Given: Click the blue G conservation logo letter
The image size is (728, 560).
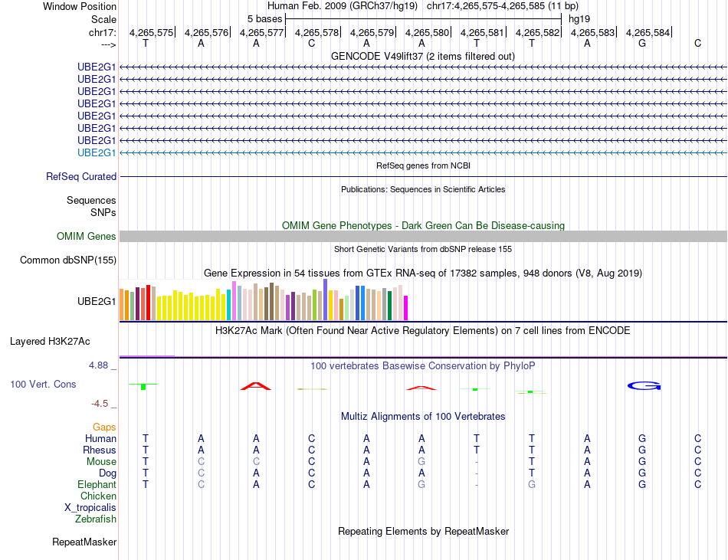Looking at the screenshot, I should tap(644, 386).
